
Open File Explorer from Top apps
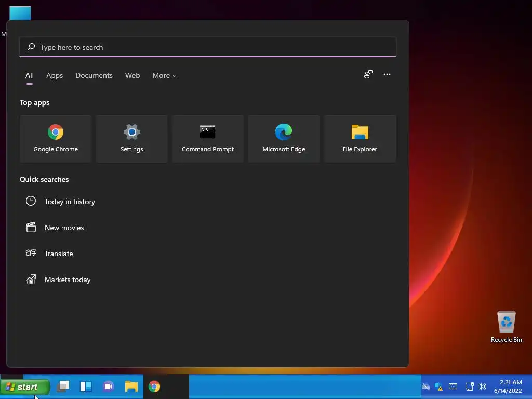[360, 138]
